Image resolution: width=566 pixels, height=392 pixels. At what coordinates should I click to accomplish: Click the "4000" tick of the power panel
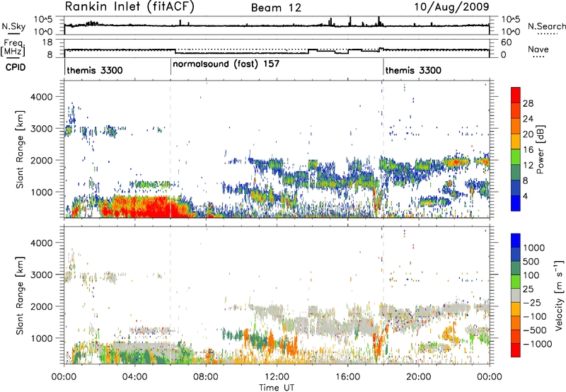pos(42,97)
